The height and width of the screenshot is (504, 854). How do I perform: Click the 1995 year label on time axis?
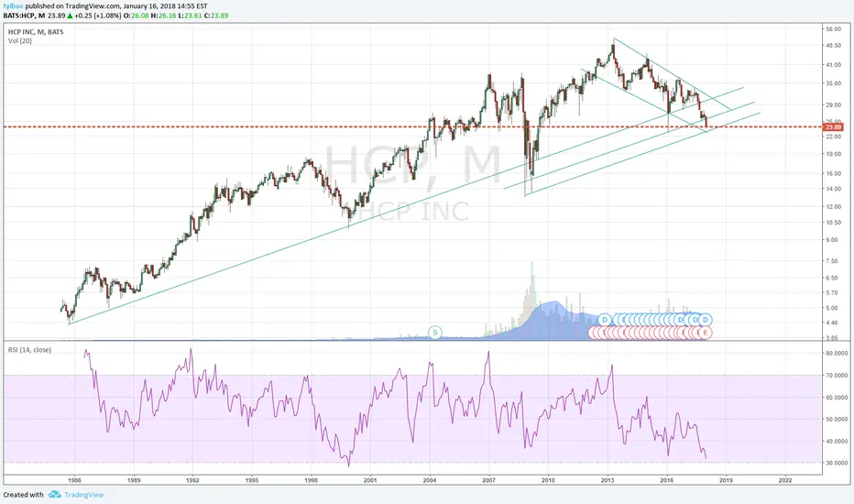coord(252,480)
